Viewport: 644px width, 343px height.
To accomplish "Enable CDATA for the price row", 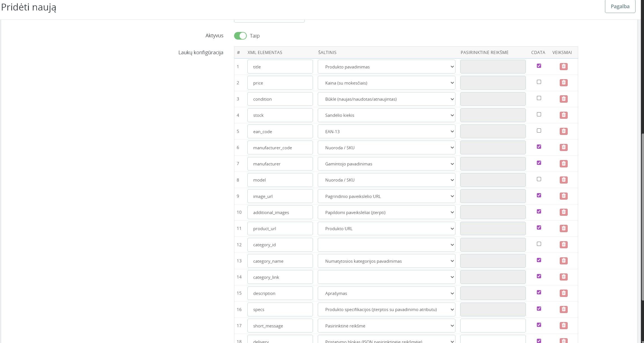I will tap(539, 82).
